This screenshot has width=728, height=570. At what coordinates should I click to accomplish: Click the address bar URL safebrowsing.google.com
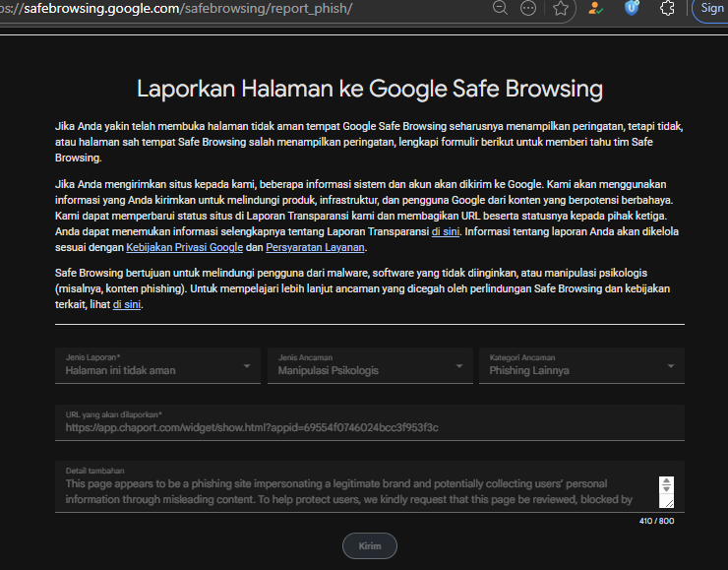pyautogui.click(x=176, y=8)
